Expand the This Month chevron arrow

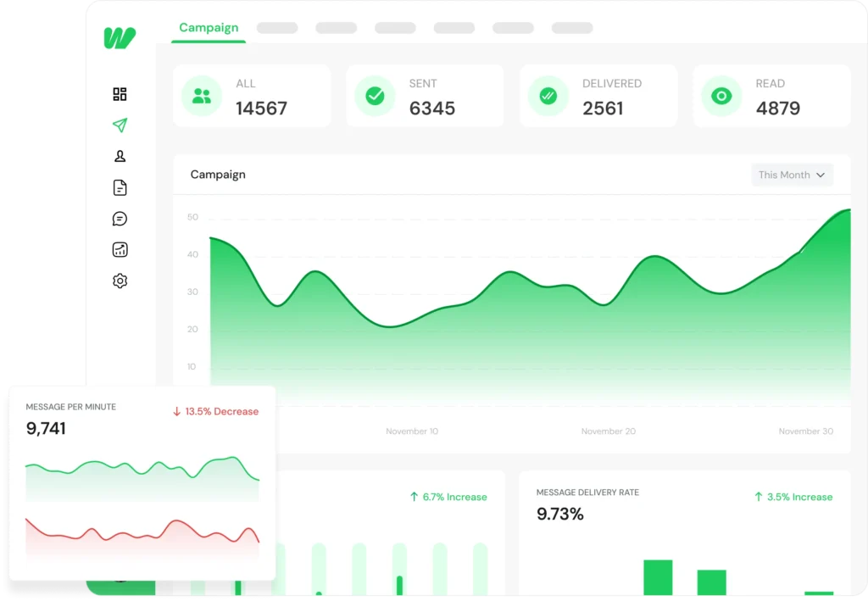821,175
